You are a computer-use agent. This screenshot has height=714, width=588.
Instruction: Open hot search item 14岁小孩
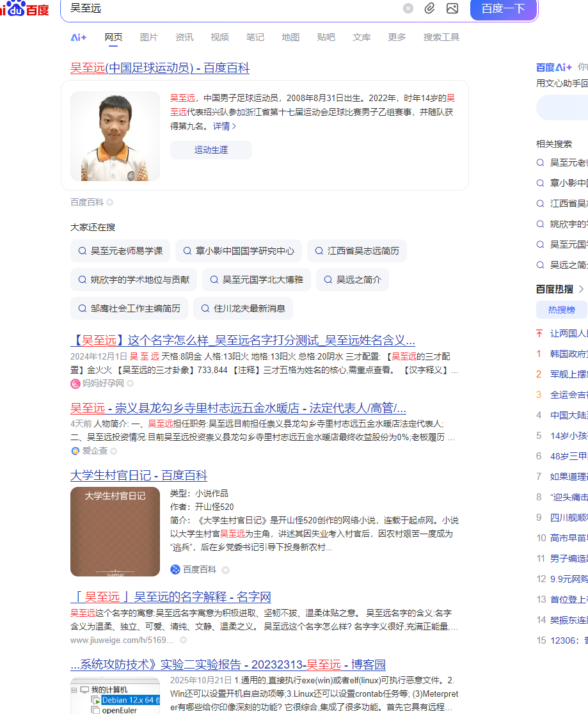pos(568,436)
